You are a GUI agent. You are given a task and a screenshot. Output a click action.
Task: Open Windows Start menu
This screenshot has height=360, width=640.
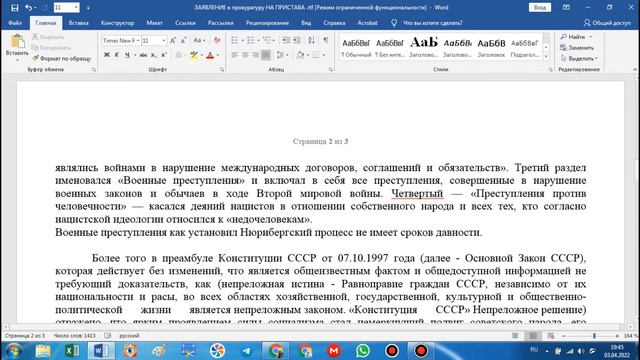[13, 351]
